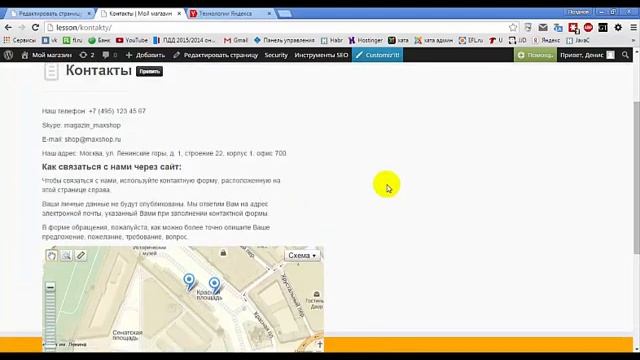Open the admin bar search magnifier
Screen dimensions: 640x360
pyautogui.click(x=625, y=55)
